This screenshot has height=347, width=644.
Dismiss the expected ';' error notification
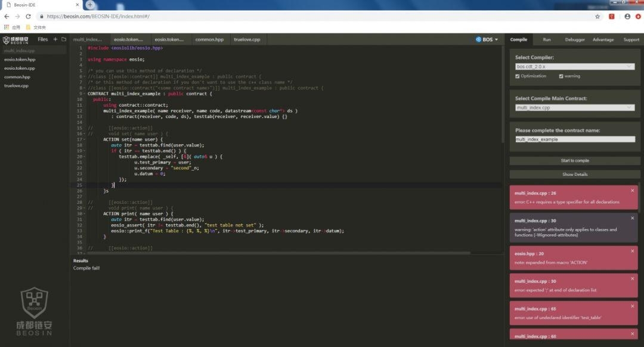tap(633, 278)
